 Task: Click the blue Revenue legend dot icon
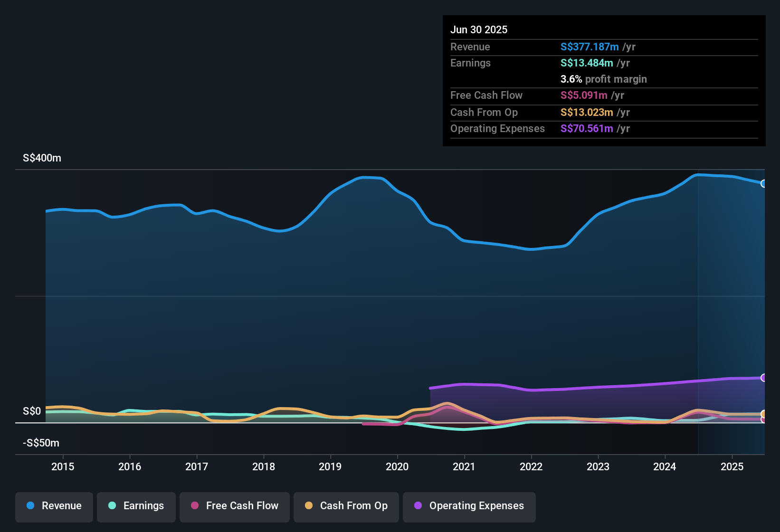[30, 506]
